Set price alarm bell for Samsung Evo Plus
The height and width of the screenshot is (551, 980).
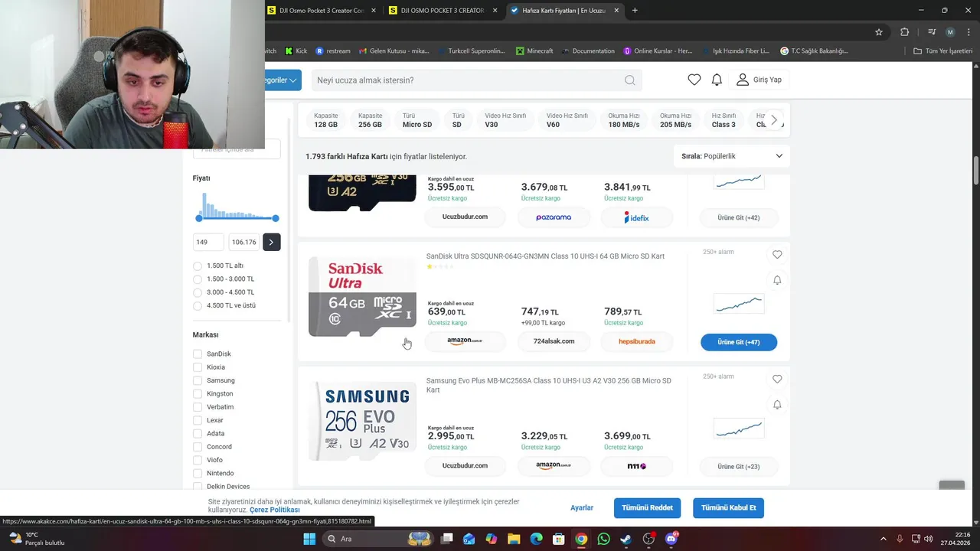click(777, 405)
